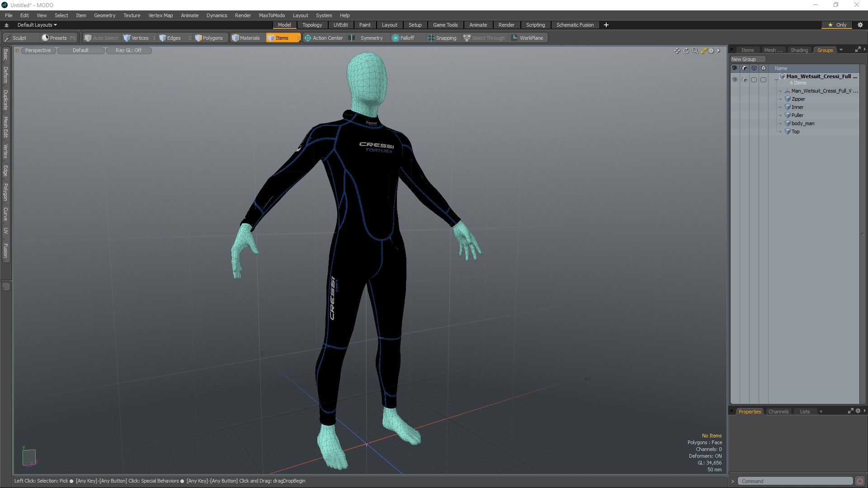Viewport: 868px width, 488px height.
Task: Click into the Command input field
Action: click(x=795, y=481)
